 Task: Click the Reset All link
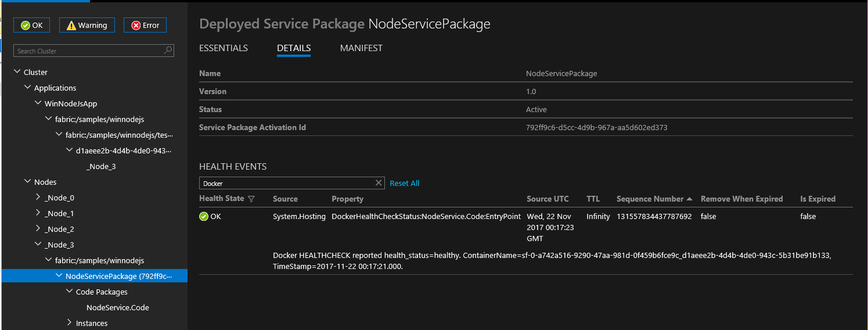[405, 183]
